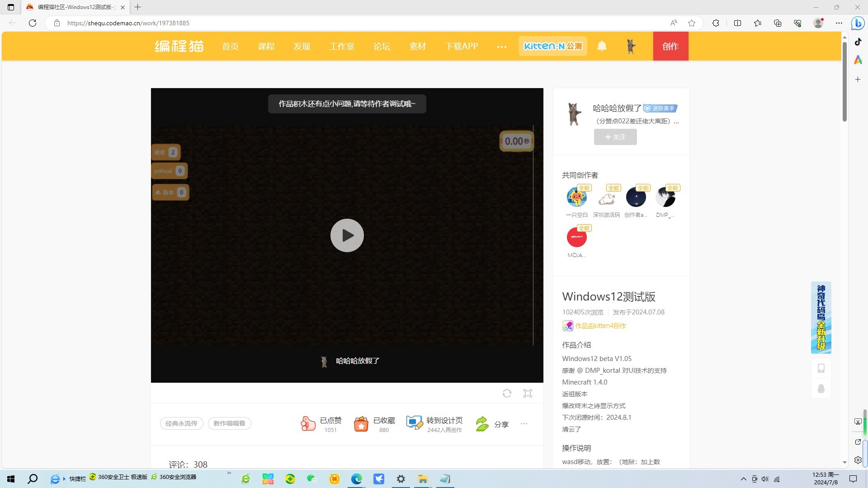The width and height of the screenshot is (868, 488).
Task: Open the browser favorites list
Action: [x=758, y=23]
